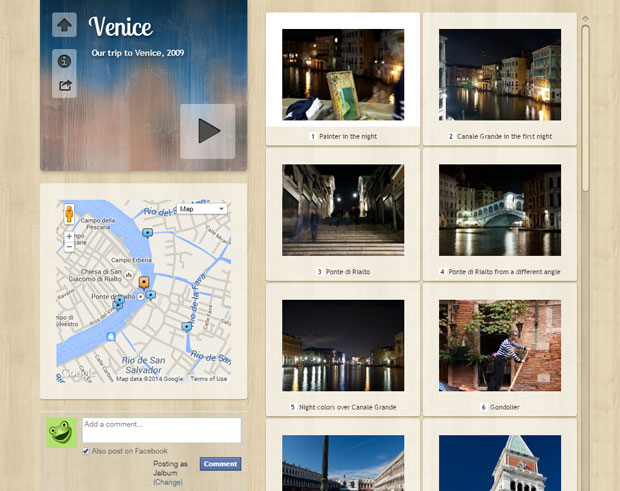Open the Painter in the night photo
This screenshot has width=620, height=491.
[x=343, y=75]
